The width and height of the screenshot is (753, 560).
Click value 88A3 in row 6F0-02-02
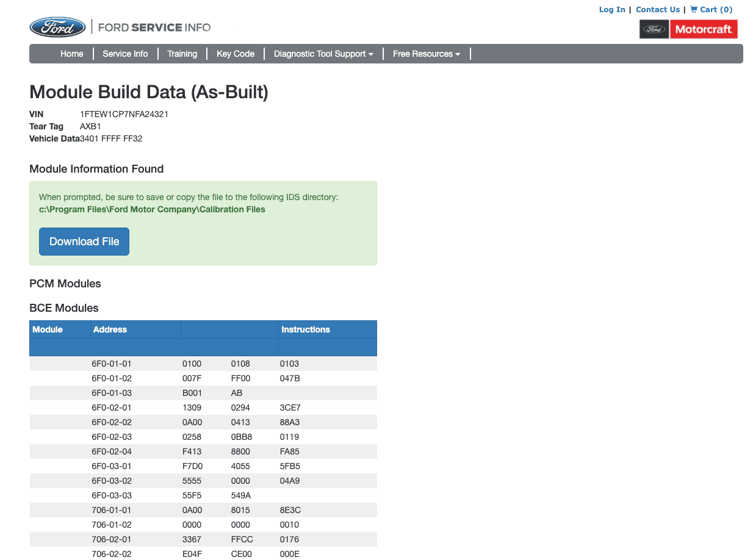click(290, 422)
